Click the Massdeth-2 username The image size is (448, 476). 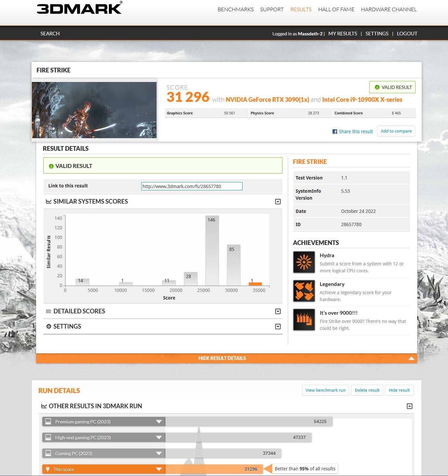pyautogui.click(x=310, y=34)
